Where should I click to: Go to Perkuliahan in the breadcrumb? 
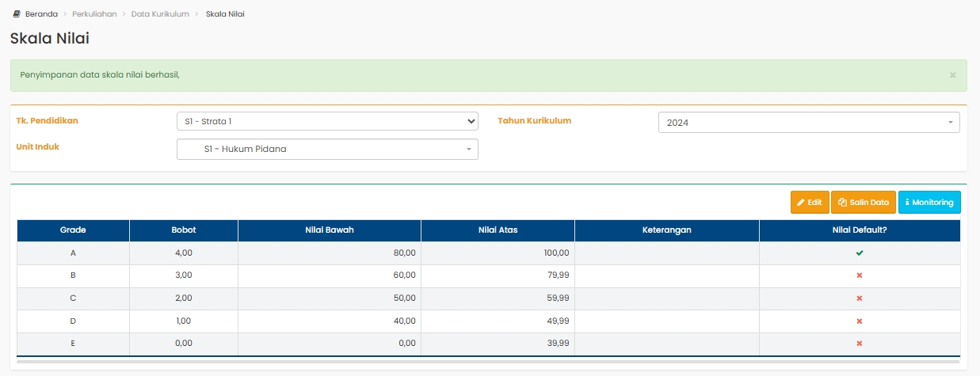[x=94, y=14]
